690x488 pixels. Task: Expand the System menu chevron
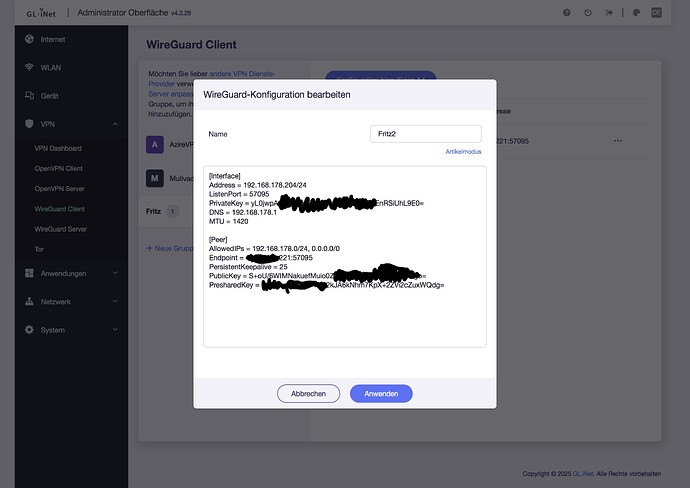tap(115, 330)
